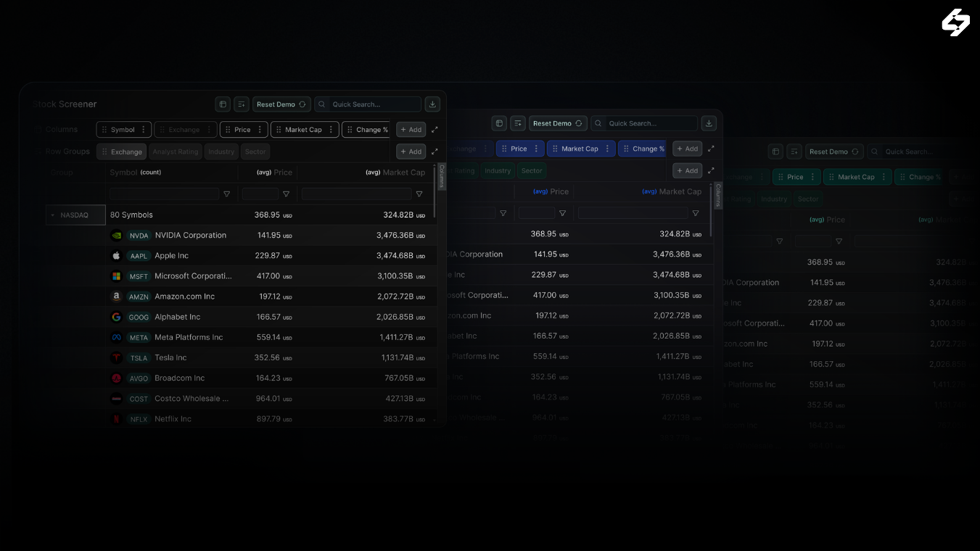Click the Microsoft logo in the front window
Screen dimensions: 980x551
click(x=116, y=276)
